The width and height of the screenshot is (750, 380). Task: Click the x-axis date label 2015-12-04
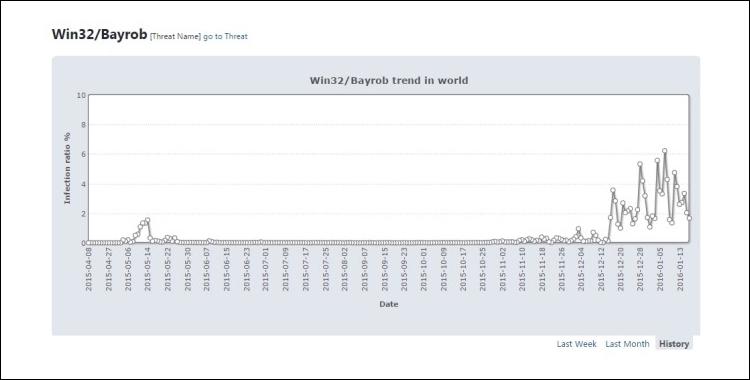coord(581,269)
